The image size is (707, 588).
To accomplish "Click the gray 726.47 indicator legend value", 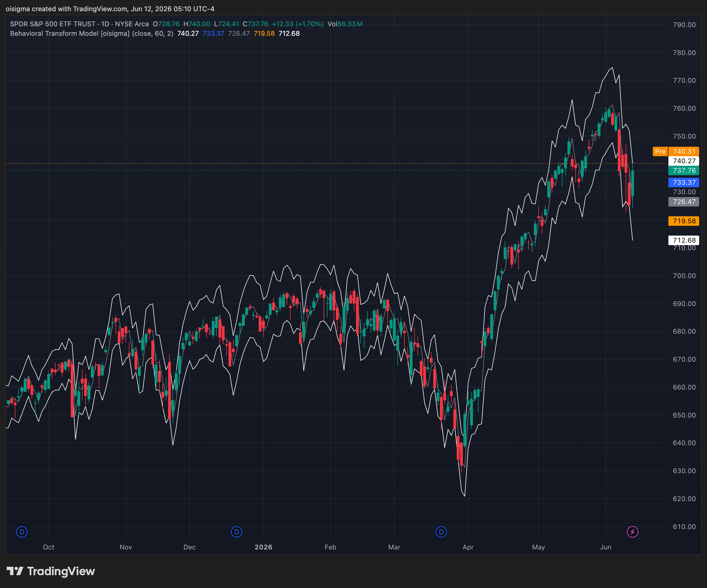I will click(x=239, y=33).
